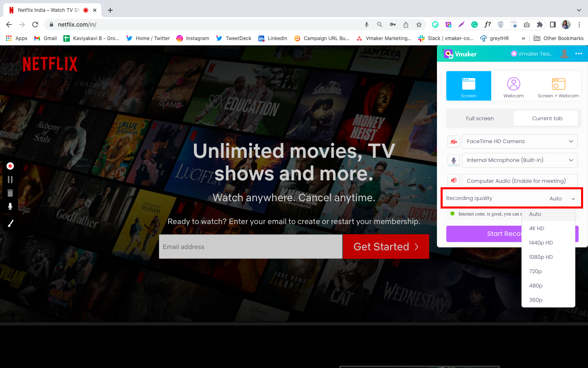The image size is (588, 368).
Task: Focus the Email address input field
Action: 251,247
